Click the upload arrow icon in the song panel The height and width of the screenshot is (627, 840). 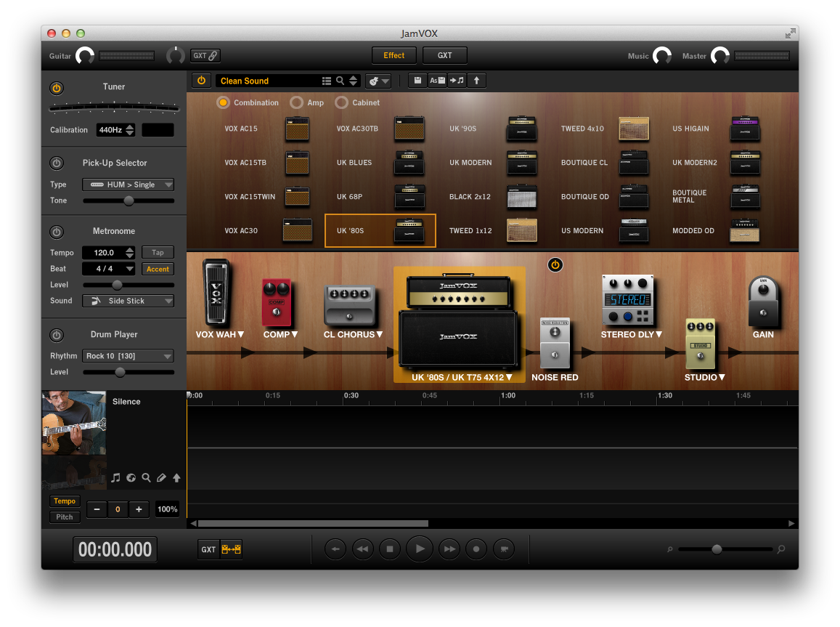click(176, 477)
